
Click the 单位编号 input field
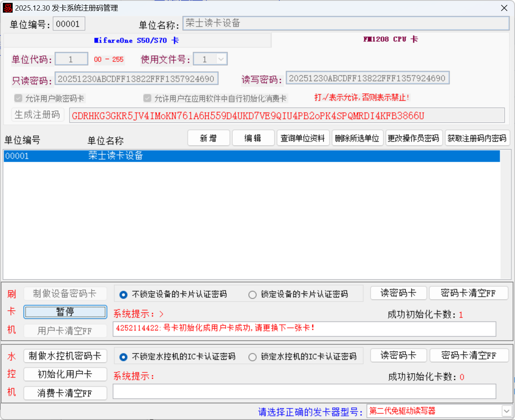[69, 24]
